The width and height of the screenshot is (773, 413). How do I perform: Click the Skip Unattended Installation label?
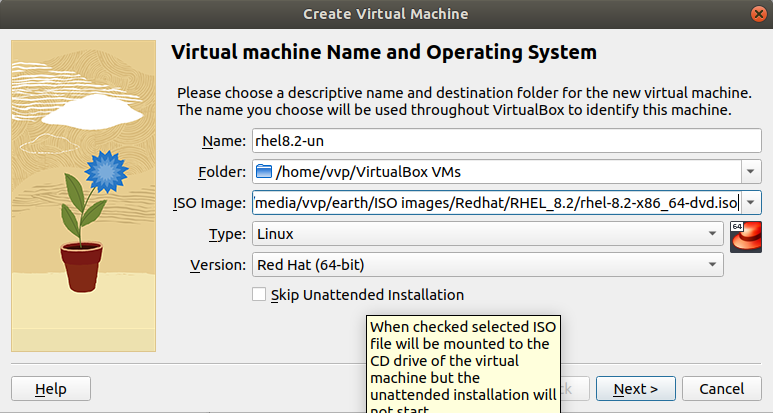coord(367,295)
